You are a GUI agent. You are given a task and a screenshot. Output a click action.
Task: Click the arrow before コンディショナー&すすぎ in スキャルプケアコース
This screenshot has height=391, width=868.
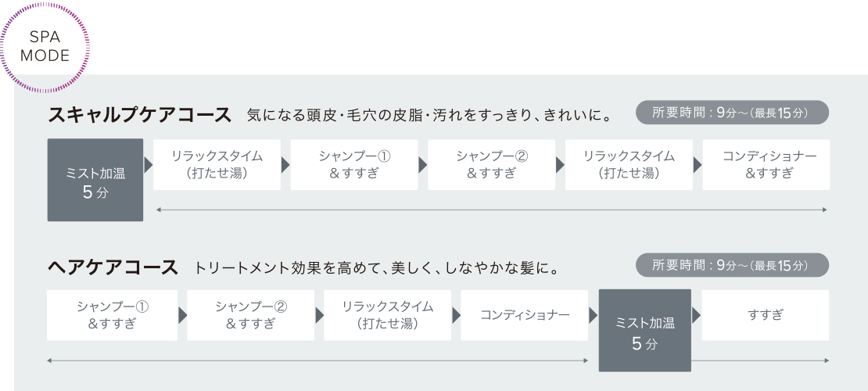tap(697, 165)
